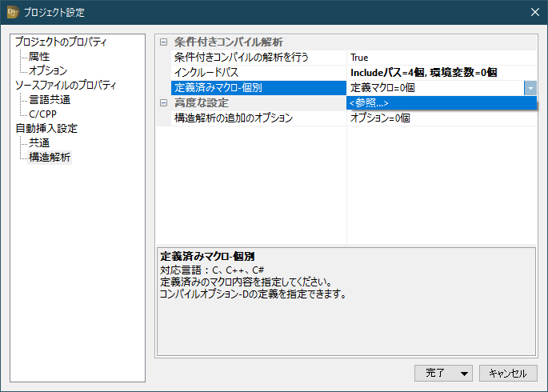548x392 pixels.
Task: Click the ソースファイルのプロパティ tree node
Action: tap(66, 86)
